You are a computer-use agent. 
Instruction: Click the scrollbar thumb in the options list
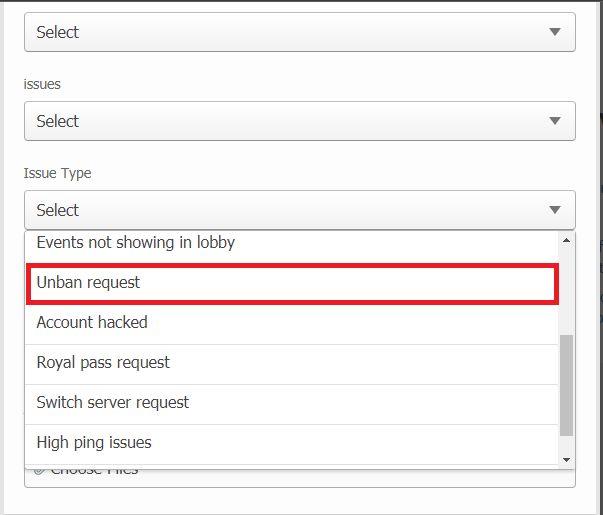567,385
